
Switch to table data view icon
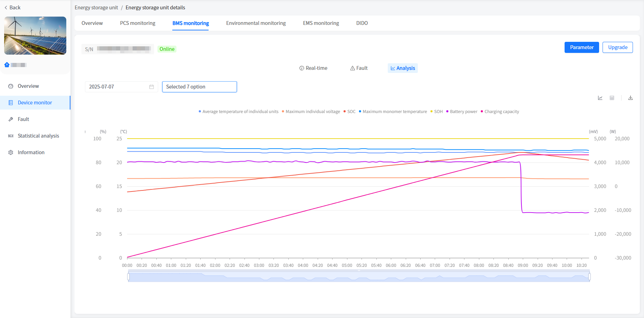click(x=612, y=98)
